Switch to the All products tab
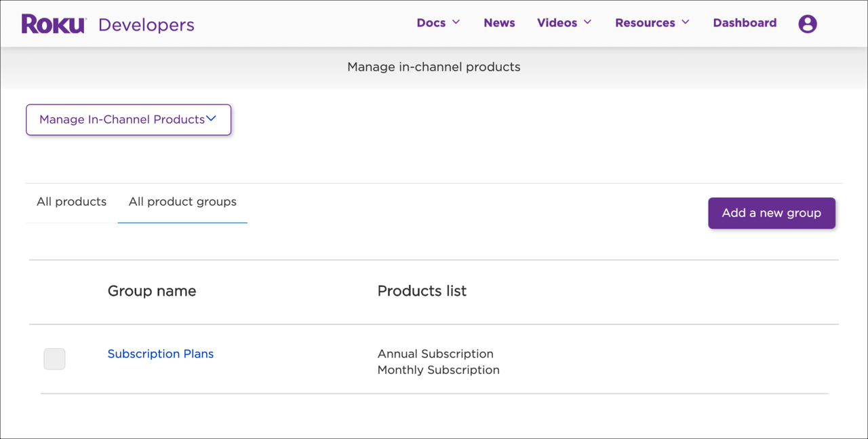This screenshot has width=868, height=439. point(71,202)
